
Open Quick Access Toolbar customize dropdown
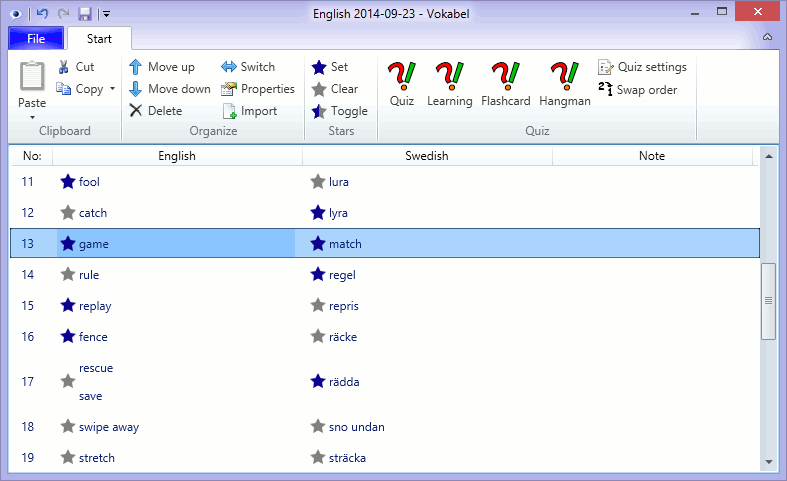pos(107,14)
